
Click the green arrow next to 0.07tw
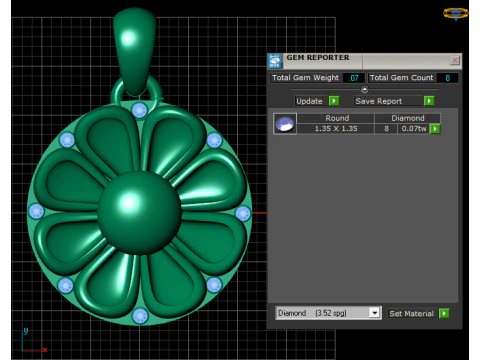435,129
